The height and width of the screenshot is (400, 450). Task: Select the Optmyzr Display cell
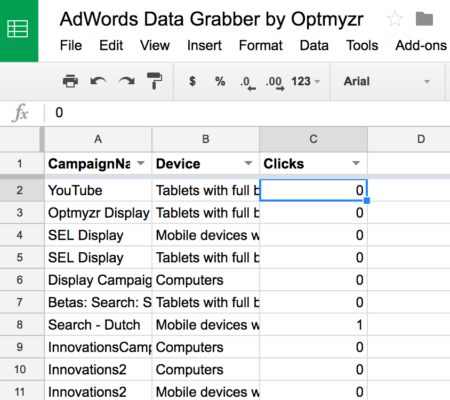98,213
